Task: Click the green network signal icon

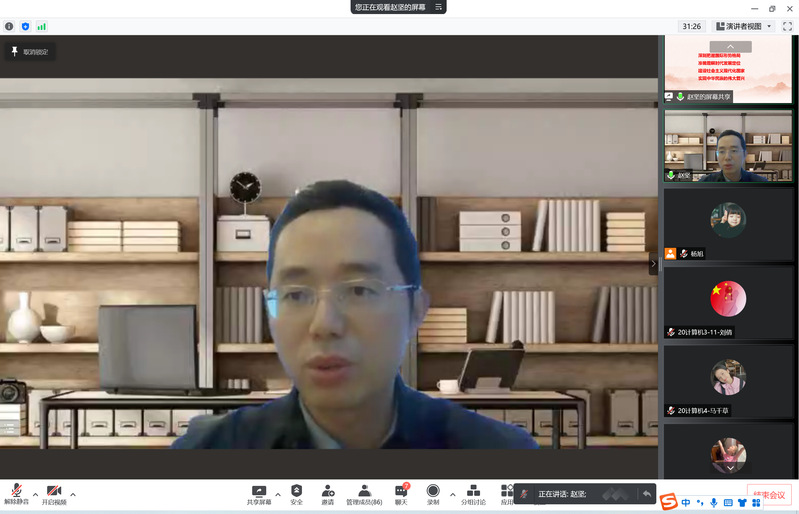Action: (42, 26)
